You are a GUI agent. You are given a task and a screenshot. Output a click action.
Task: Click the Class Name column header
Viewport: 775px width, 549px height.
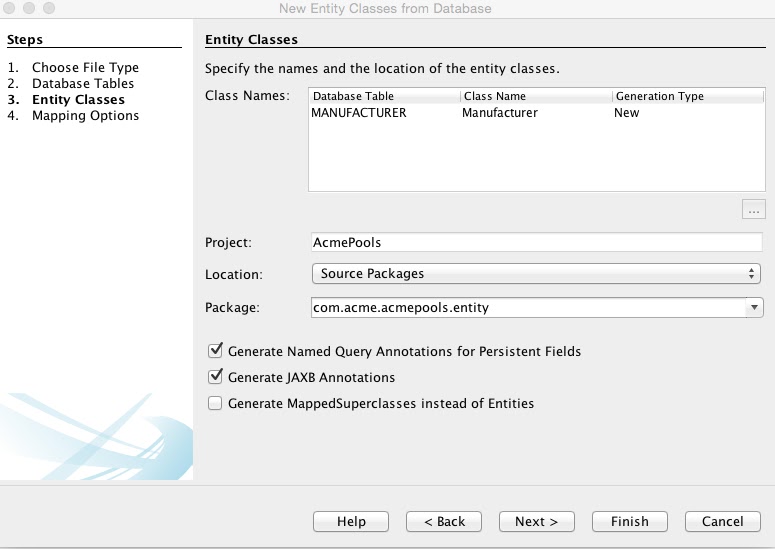point(535,96)
